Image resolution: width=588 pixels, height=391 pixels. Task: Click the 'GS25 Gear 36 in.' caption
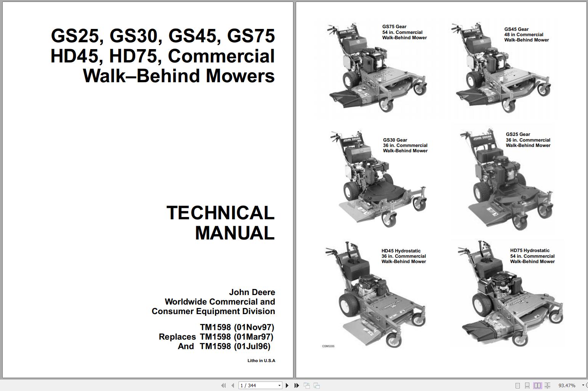(528, 140)
